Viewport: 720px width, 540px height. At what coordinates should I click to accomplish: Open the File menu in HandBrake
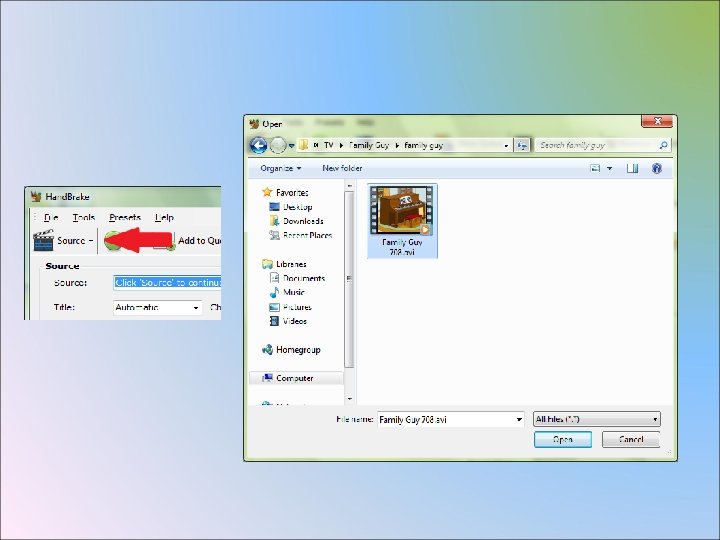point(51,217)
